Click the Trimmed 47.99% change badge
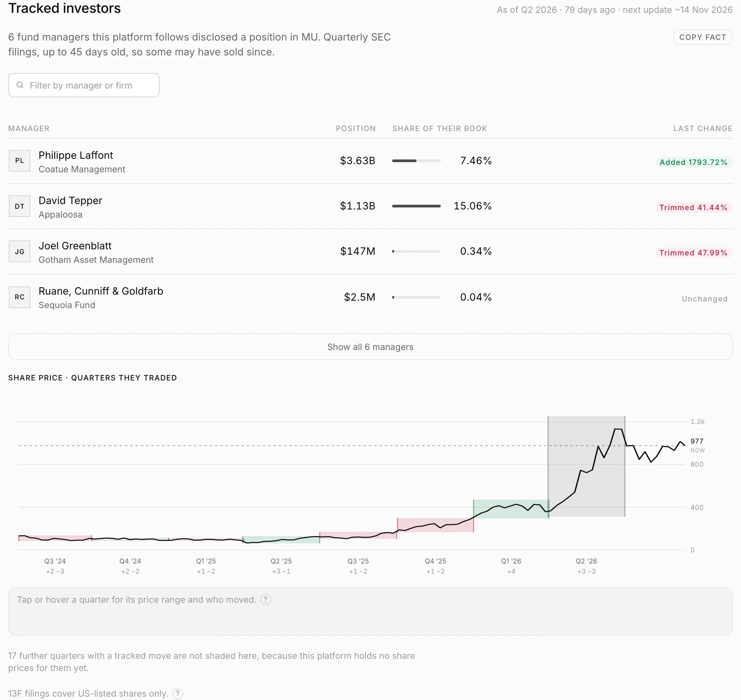 click(693, 253)
